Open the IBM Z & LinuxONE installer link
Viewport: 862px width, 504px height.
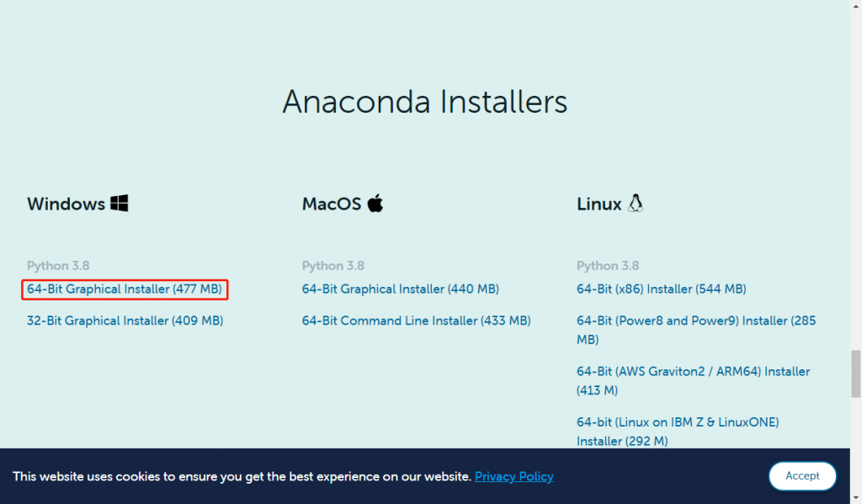[x=678, y=432]
